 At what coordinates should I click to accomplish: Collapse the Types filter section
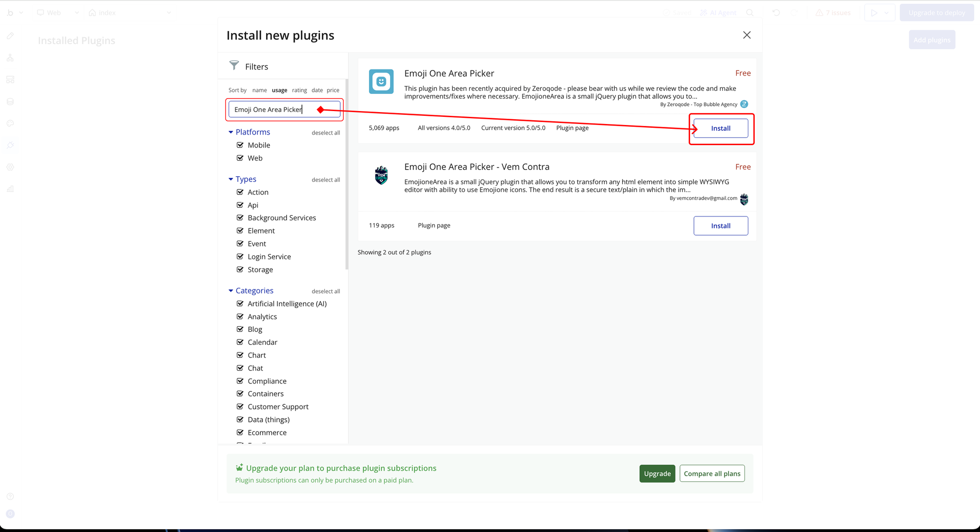231,179
